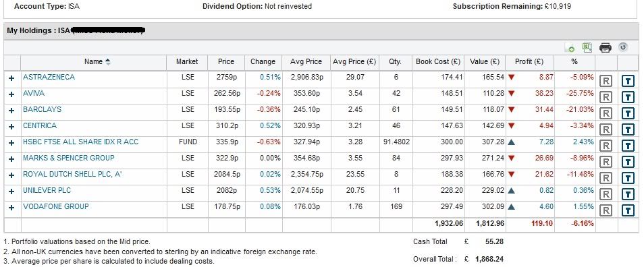644x267 pixels.
Task: Click the Change column header
Action: coord(263,62)
